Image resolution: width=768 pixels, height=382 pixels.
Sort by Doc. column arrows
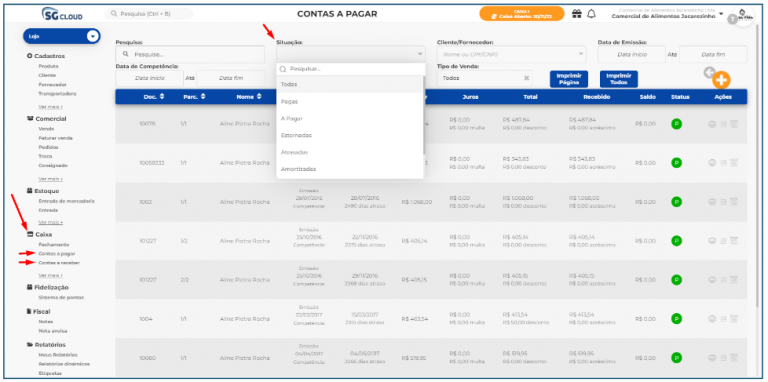tap(162, 97)
